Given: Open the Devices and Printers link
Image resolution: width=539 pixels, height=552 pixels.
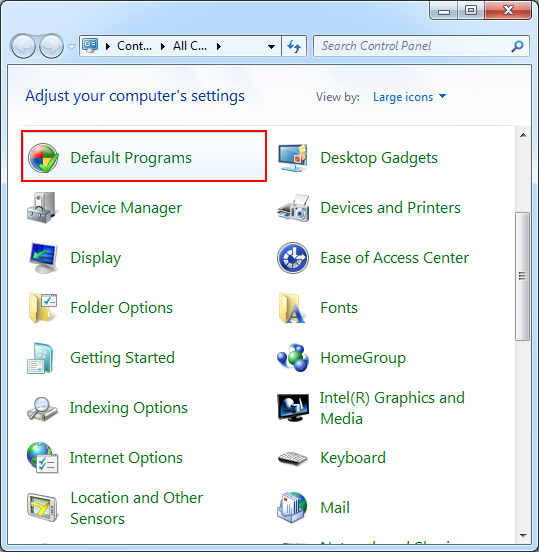Looking at the screenshot, I should [390, 208].
